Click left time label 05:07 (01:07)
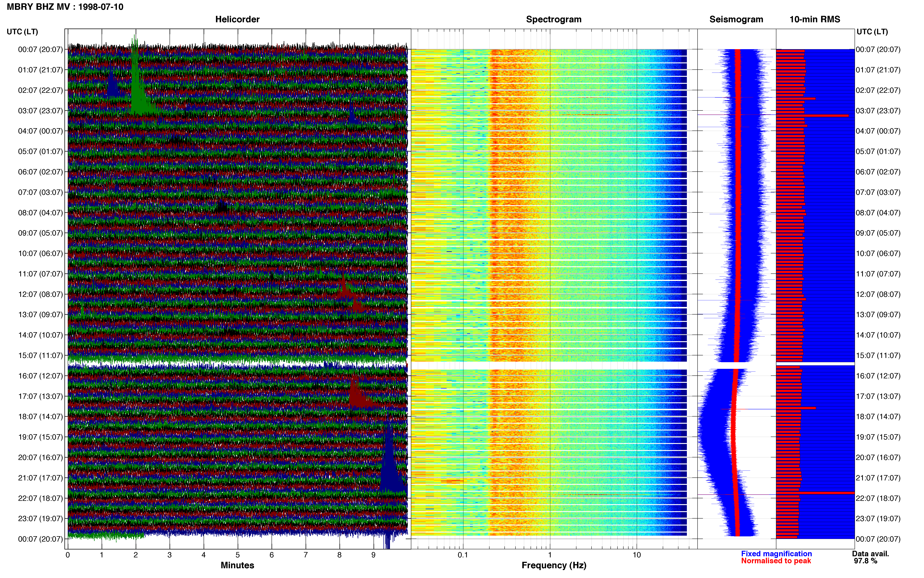 (x=41, y=151)
